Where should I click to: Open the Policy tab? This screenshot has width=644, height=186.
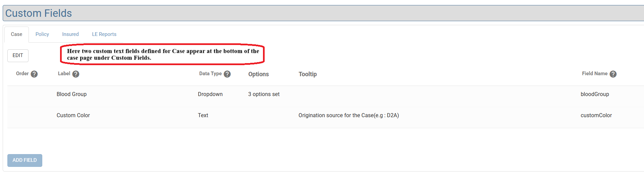pos(42,34)
